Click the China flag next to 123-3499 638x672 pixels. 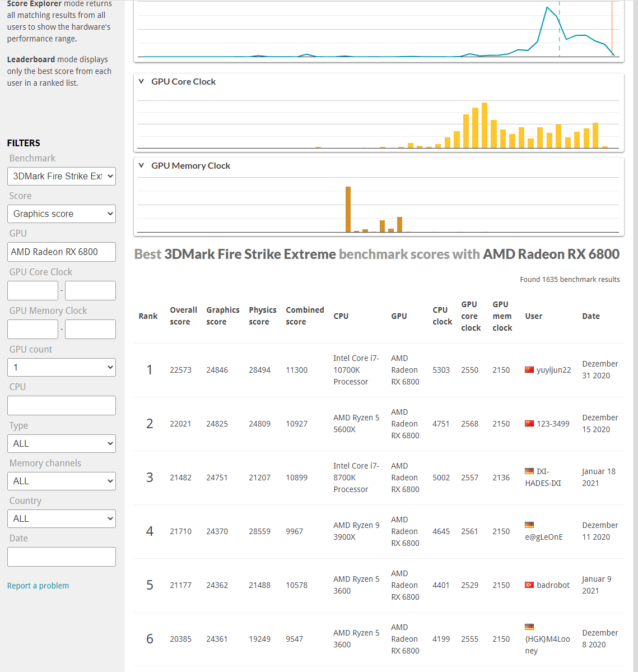point(529,423)
